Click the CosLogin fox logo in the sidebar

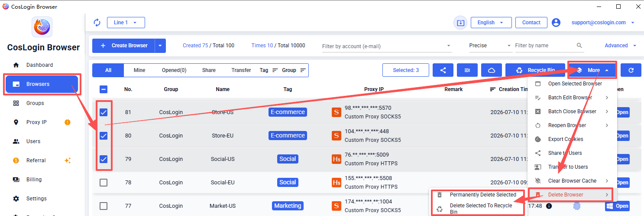click(x=42, y=27)
